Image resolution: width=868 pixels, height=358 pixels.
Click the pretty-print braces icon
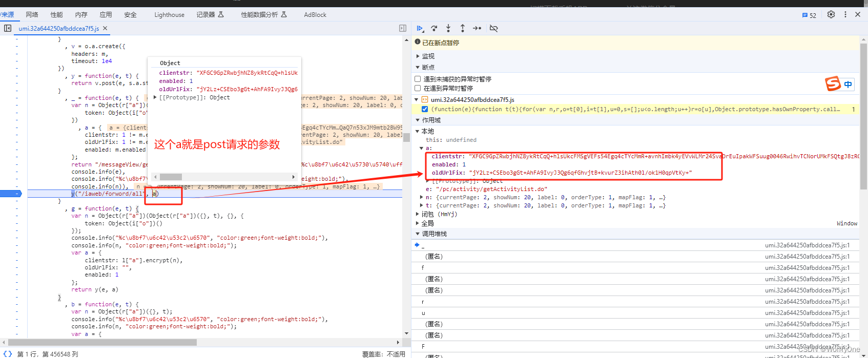click(x=8, y=354)
